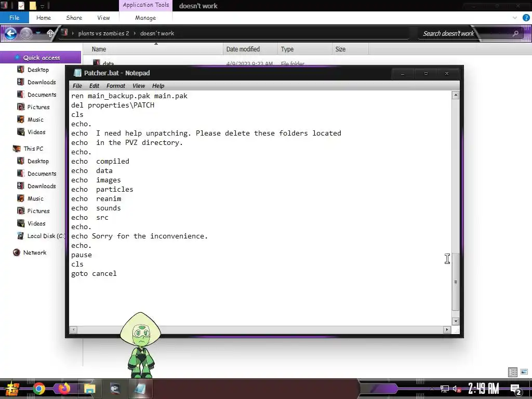
Task: Sort files by Name column
Action: [153, 49]
